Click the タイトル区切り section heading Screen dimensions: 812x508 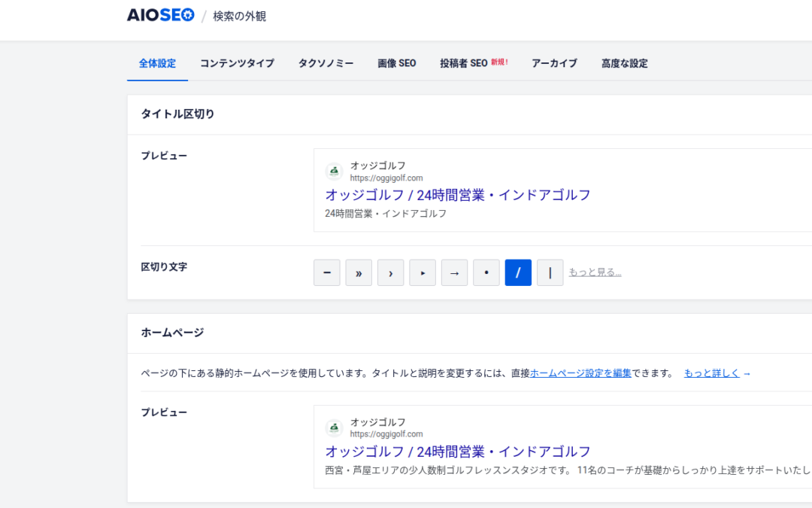coord(177,114)
